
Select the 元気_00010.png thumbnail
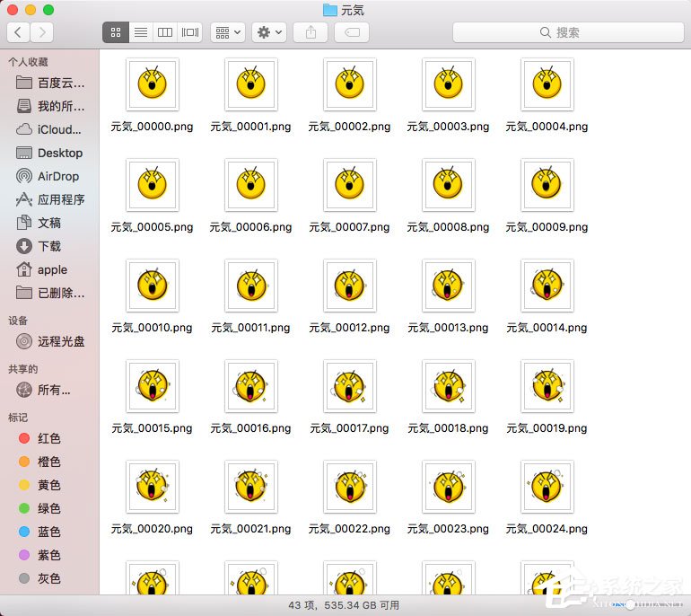click(x=153, y=286)
